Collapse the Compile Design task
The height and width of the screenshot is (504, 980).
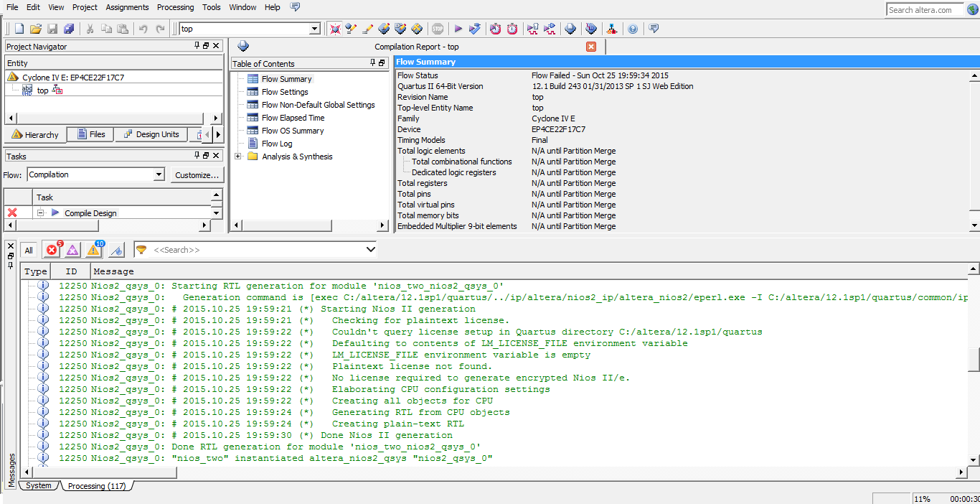click(41, 213)
